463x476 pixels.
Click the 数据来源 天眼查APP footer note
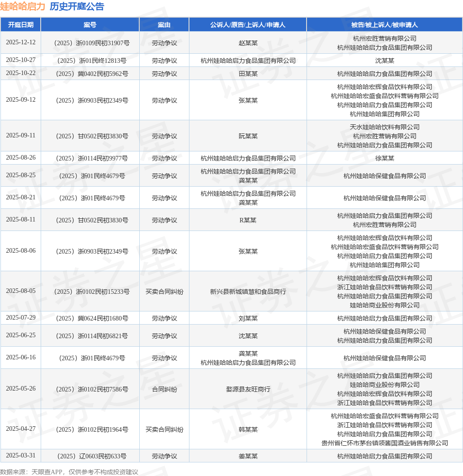tap(69, 472)
